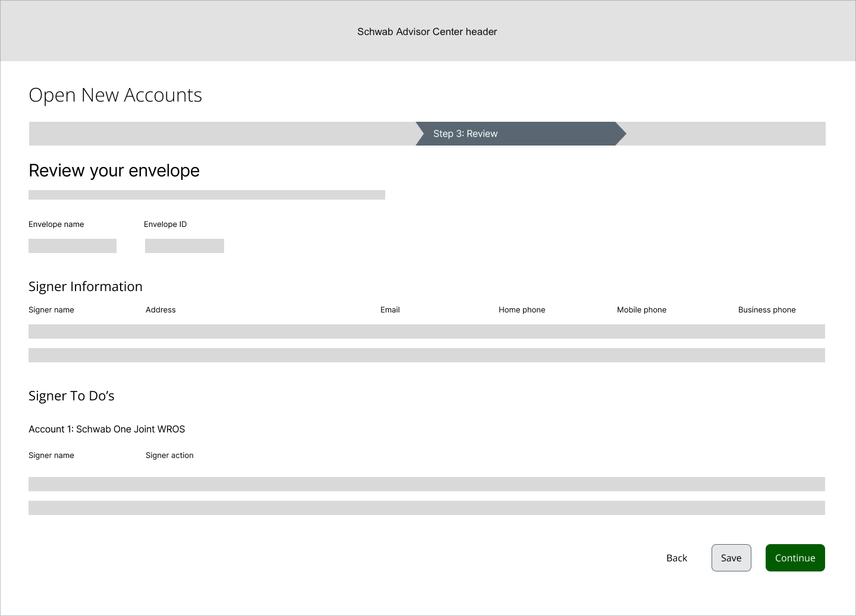Select the Review your envelope heading
This screenshot has width=856, height=616.
(x=114, y=170)
